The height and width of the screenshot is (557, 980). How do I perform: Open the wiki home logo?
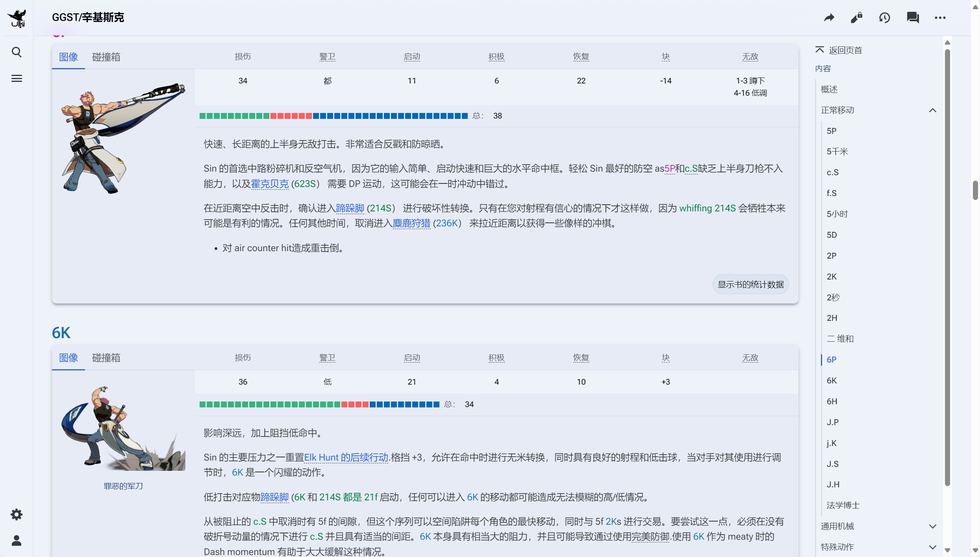(x=17, y=18)
